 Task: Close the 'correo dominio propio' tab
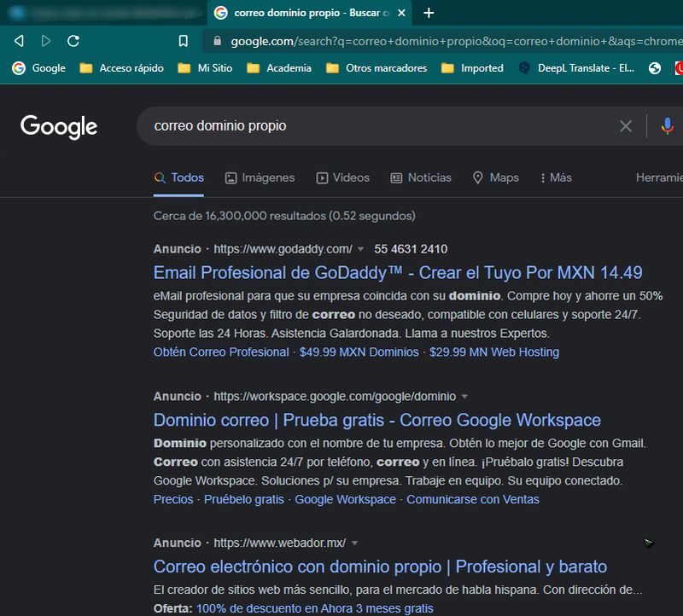[x=401, y=13]
